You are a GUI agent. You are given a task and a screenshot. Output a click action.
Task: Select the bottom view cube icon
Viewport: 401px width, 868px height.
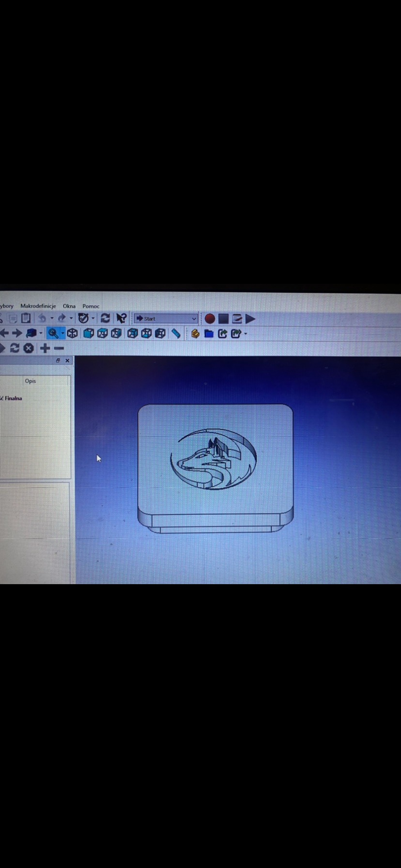click(x=146, y=333)
